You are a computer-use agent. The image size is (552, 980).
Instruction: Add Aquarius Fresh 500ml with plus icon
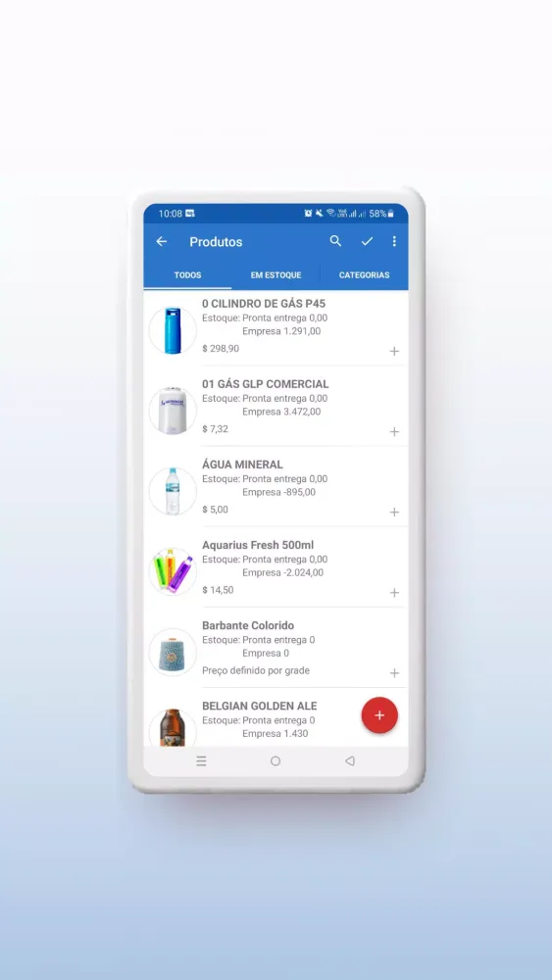pyautogui.click(x=394, y=593)
